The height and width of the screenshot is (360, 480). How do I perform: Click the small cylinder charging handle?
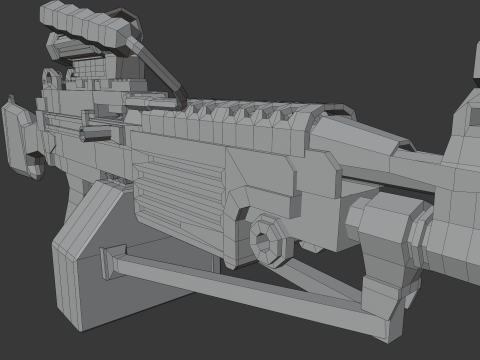[95, 134]
